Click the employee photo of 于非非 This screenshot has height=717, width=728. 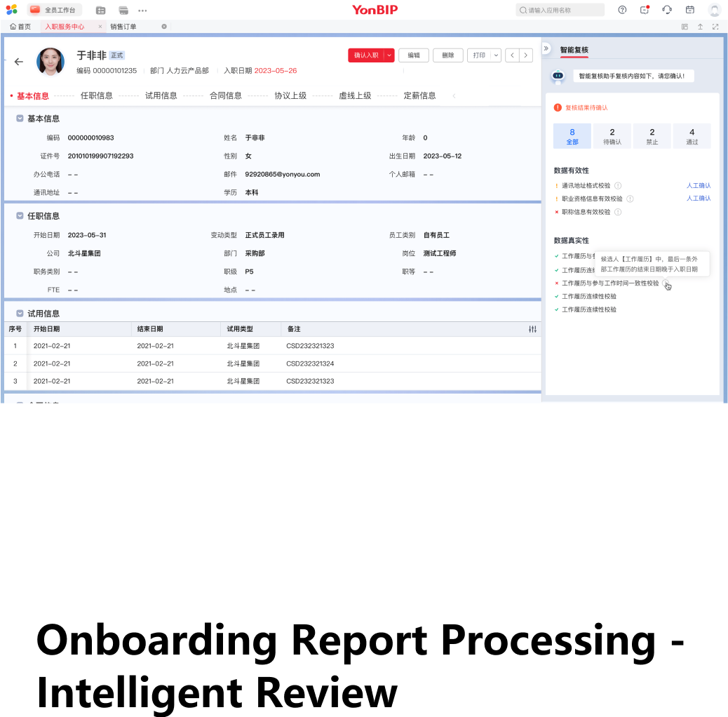point(50,61)
